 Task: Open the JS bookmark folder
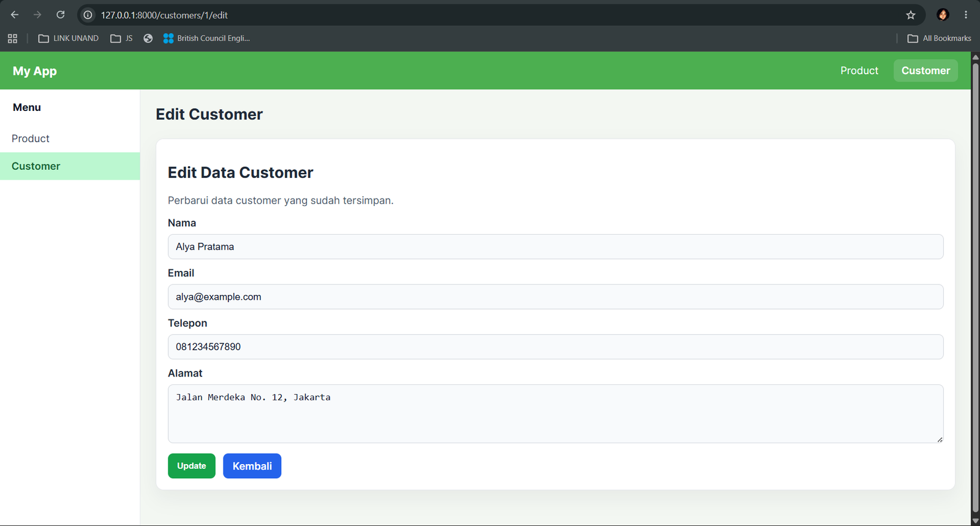[121, 39]
